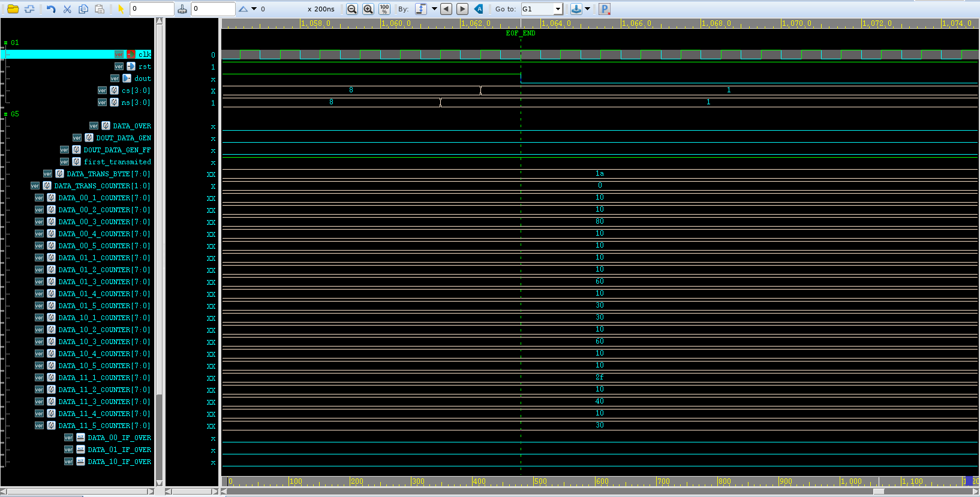Screen dimensions: 980x497
Task: Select the DOUT_DATA_GEN signal
Action: pyautogui.click(x=124, y=138)
